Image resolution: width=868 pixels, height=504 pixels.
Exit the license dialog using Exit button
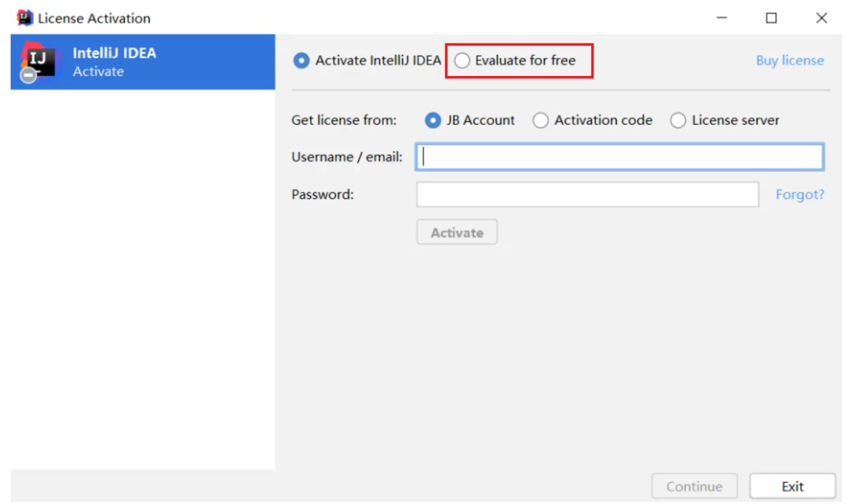(x=792, y=486)
